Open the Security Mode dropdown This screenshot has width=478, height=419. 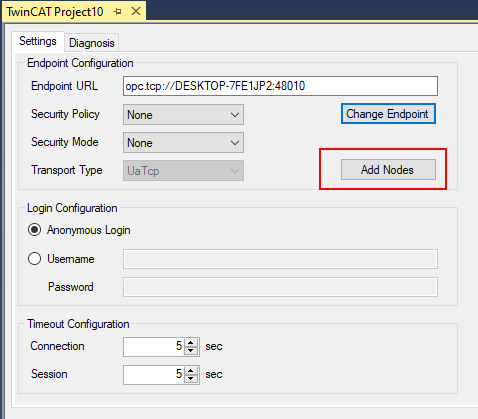tap(183, 143)
